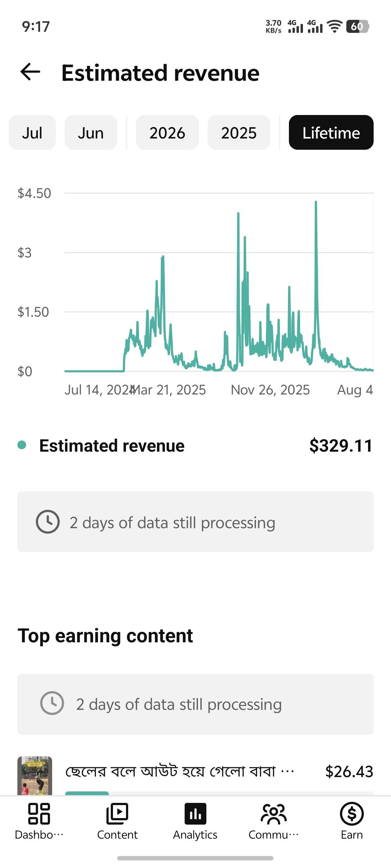391x868 pixels.
Task: Tap the back arrow icon
Action: (30, 72)
